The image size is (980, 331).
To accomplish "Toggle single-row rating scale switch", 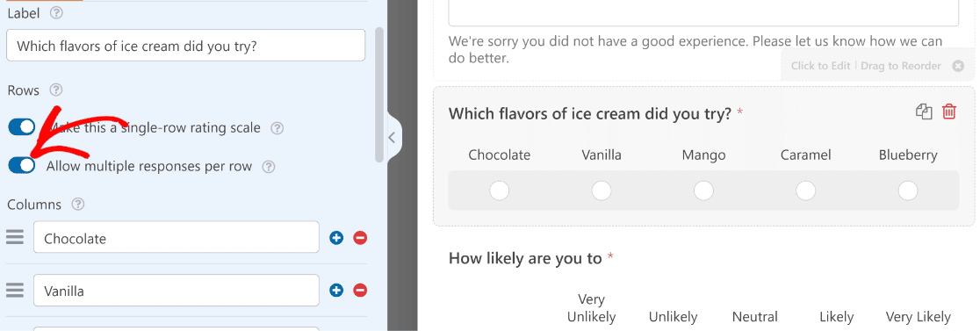I will tap(22, 127).
